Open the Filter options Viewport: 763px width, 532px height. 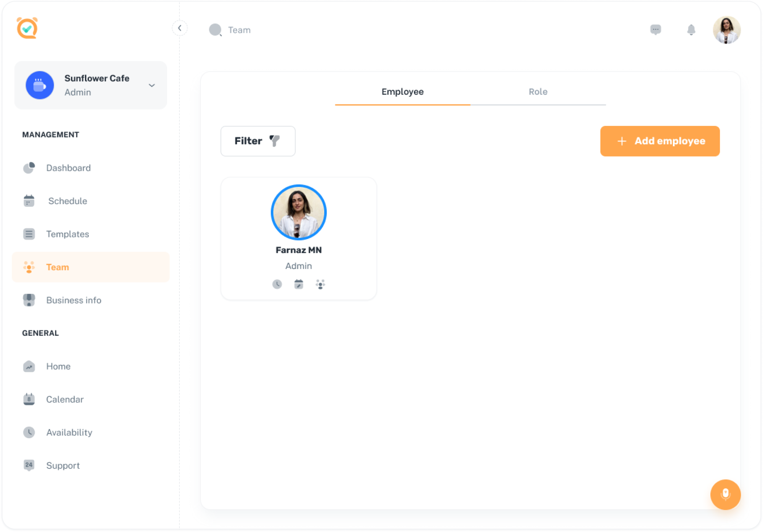point(258,141)
